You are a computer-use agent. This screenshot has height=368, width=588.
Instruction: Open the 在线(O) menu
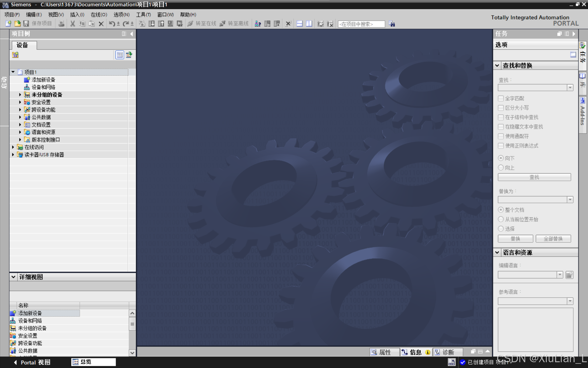pos(99,14)
